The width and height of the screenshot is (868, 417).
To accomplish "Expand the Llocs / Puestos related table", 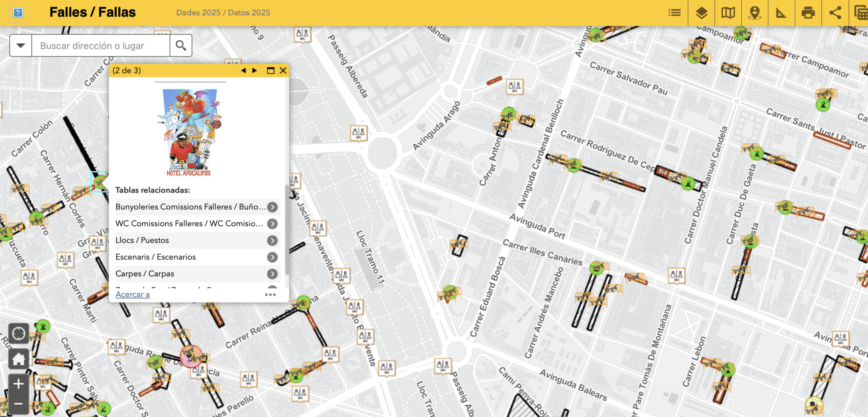I will tap(272, 241).
